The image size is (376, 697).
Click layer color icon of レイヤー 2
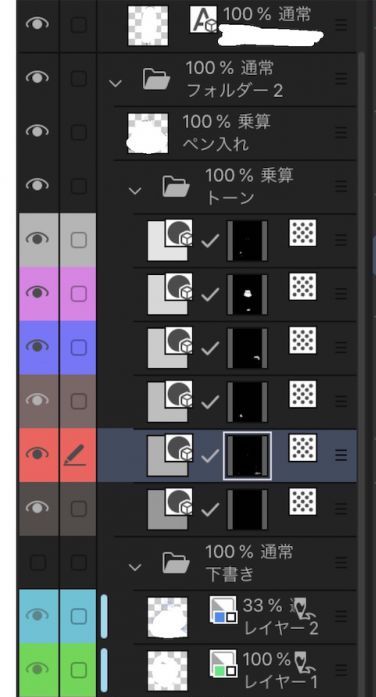click(223, 610)
